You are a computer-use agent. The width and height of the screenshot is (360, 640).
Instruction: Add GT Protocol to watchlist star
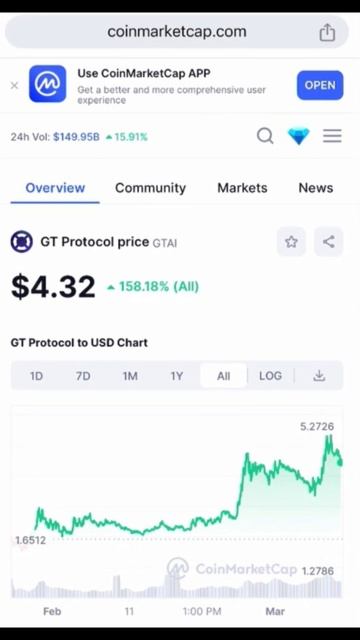(x=291, y=242)
